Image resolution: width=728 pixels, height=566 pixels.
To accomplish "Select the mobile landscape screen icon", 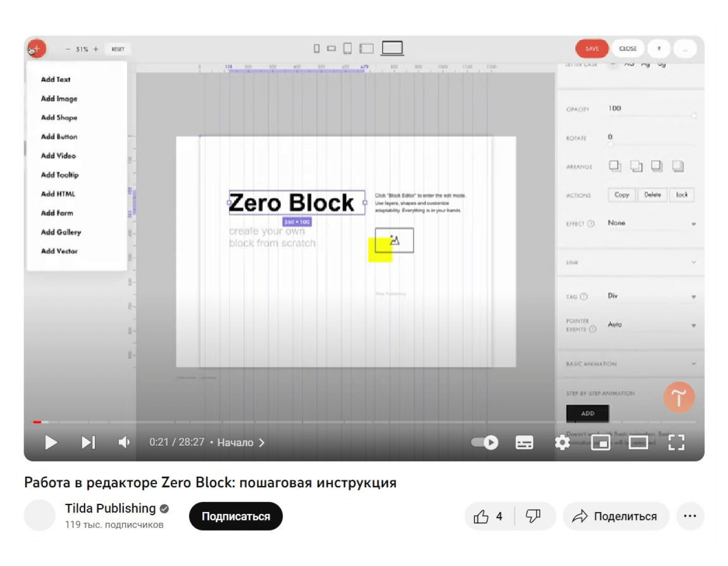I will 331,49.
